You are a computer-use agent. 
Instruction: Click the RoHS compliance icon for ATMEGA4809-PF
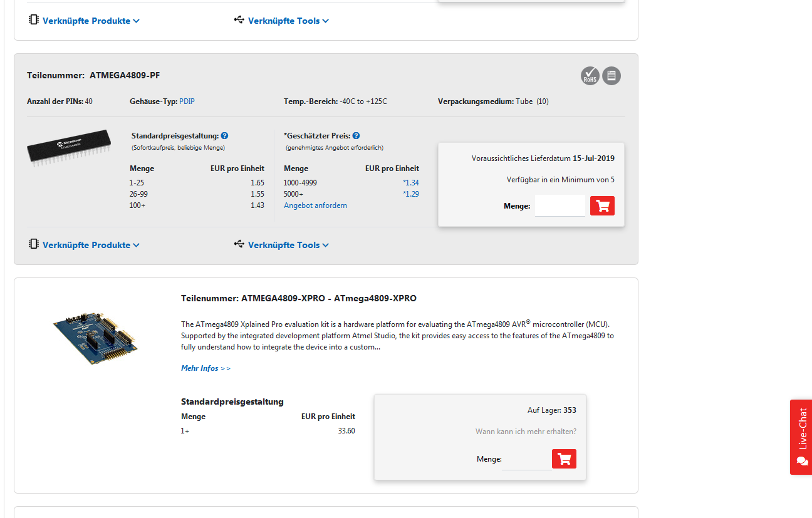pos(590,76)
